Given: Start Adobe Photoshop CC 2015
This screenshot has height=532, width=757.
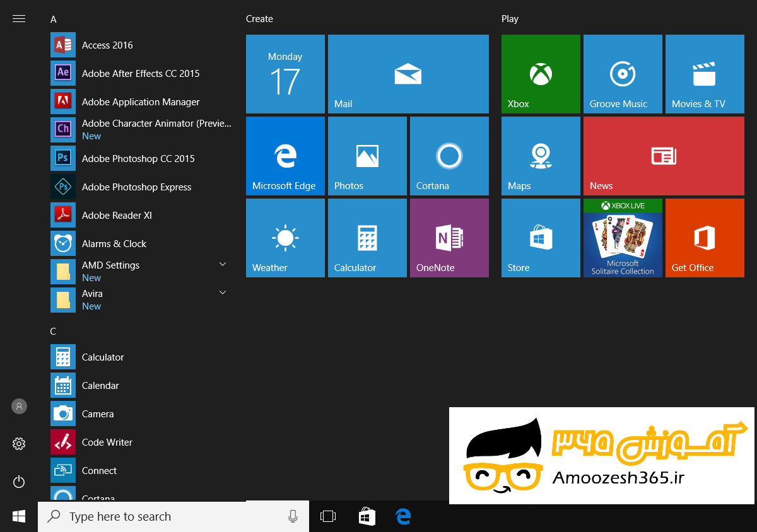Looking at the screenshot, I should (142, 159).
